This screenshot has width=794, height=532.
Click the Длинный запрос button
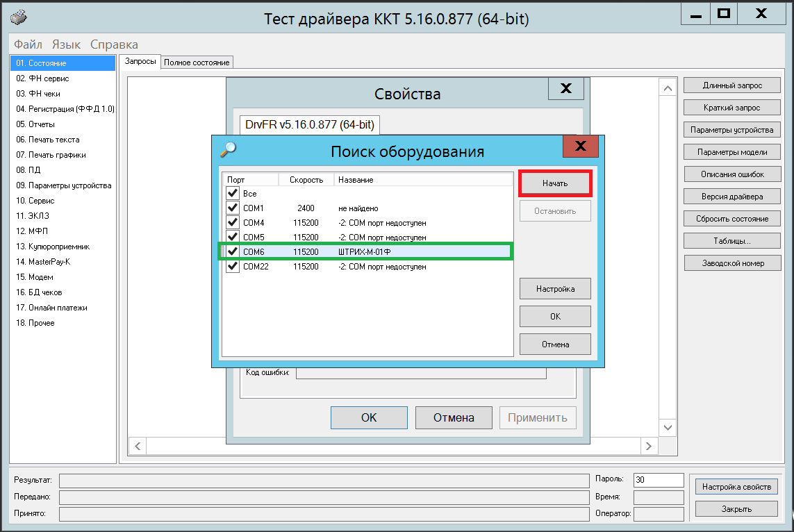[x=732, y=85]
